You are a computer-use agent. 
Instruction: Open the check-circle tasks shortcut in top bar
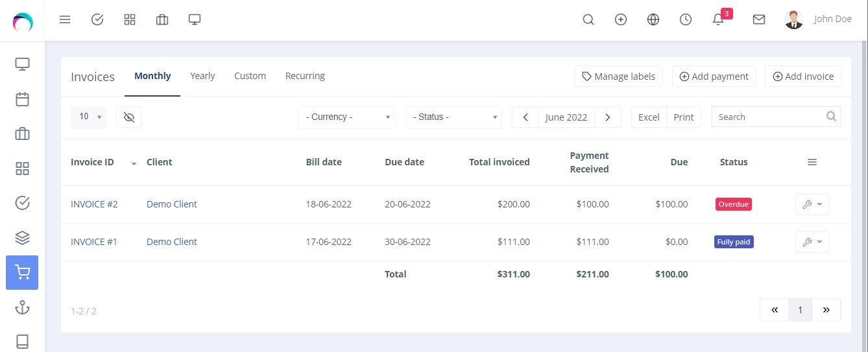click(x=97, y=19)
